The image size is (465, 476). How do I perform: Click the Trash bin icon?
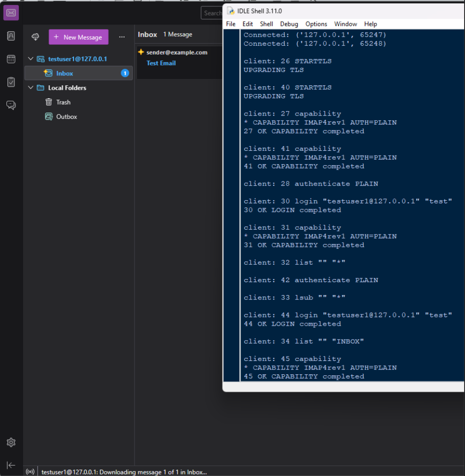tap(49, 102)
